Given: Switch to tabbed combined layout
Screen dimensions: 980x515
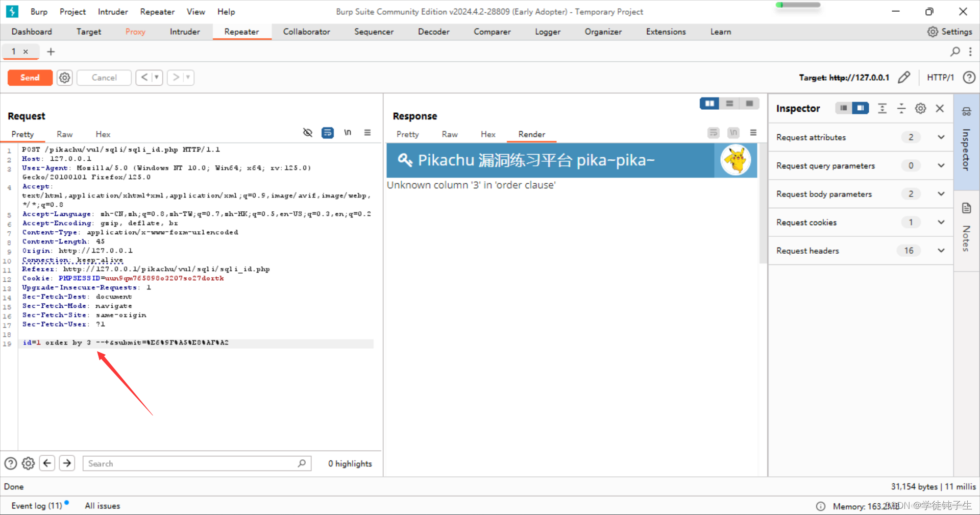Looking at the screenshot, I should click(x=749, y=104).
